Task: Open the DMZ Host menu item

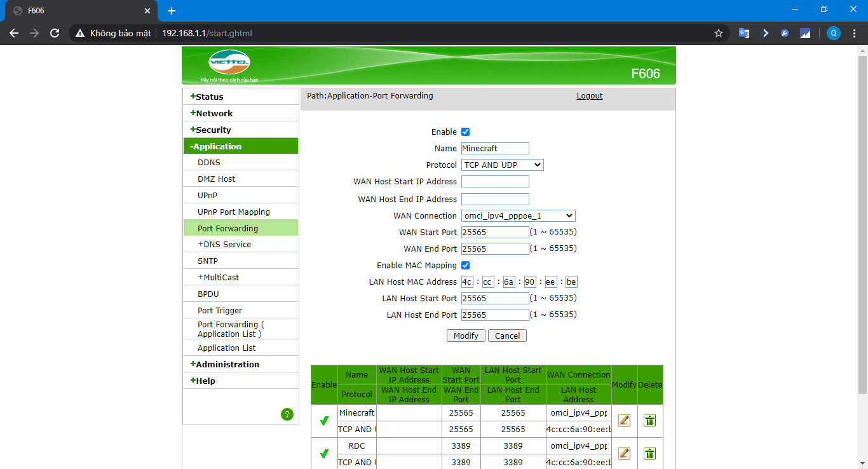Action: [x=216, y=179]
